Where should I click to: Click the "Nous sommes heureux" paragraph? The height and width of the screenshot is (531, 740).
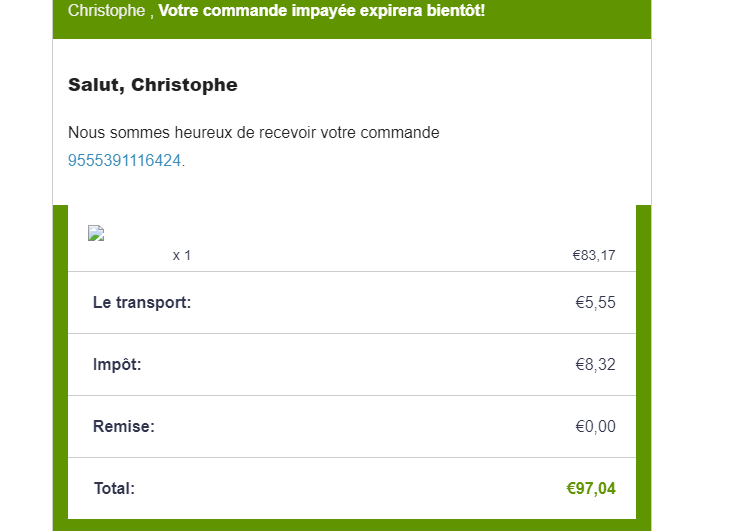coord(253,132)
